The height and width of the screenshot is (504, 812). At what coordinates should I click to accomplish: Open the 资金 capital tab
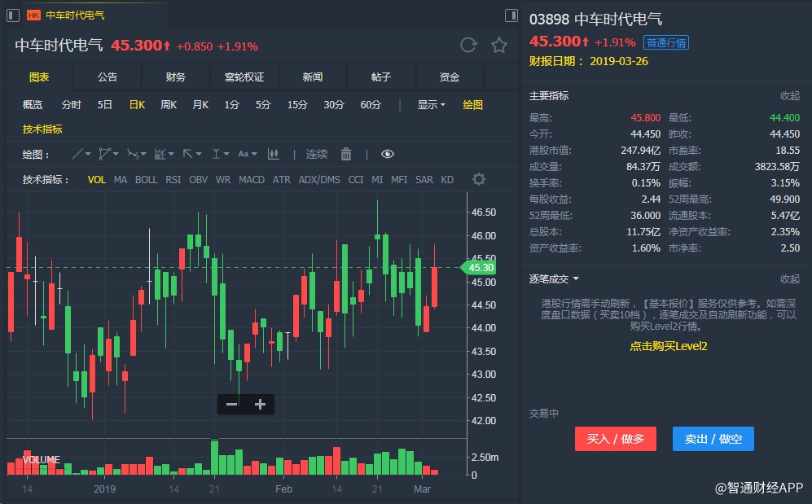click(x=449, y=77)
